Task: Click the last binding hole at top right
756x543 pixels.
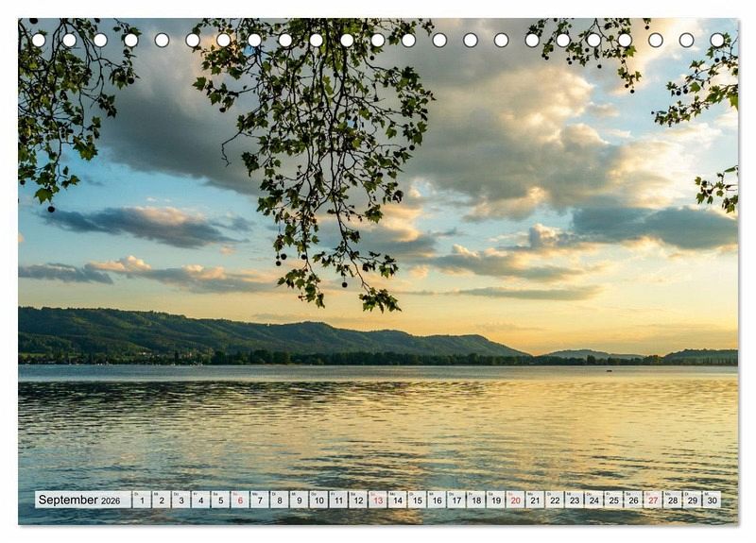Action: pyautogui.click(x=716, y=41)
